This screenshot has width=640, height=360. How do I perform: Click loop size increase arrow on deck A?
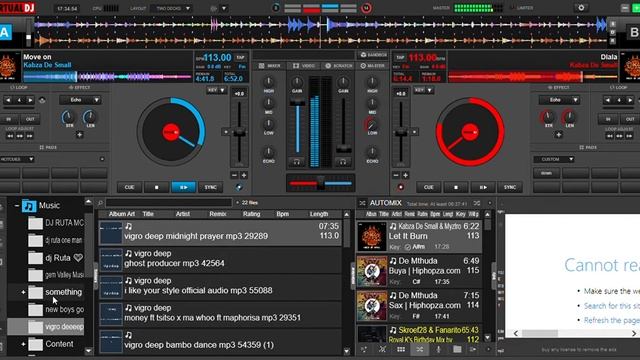pos(30,100)
